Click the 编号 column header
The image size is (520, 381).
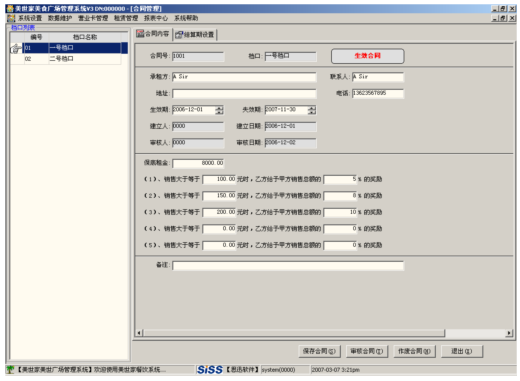(x=36, y=37)
